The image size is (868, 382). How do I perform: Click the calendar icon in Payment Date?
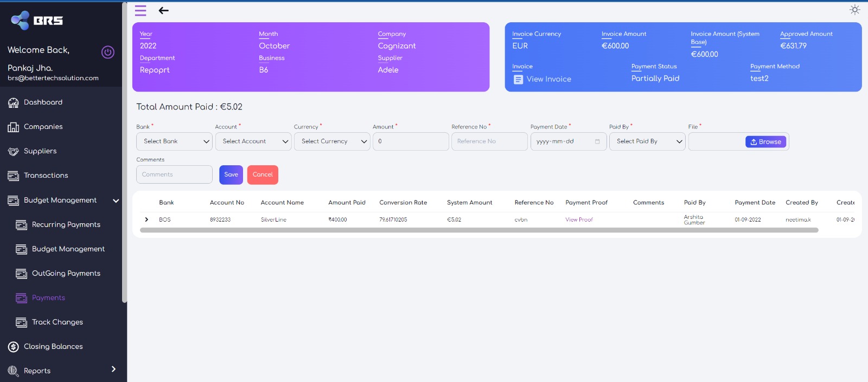[597, 141]
